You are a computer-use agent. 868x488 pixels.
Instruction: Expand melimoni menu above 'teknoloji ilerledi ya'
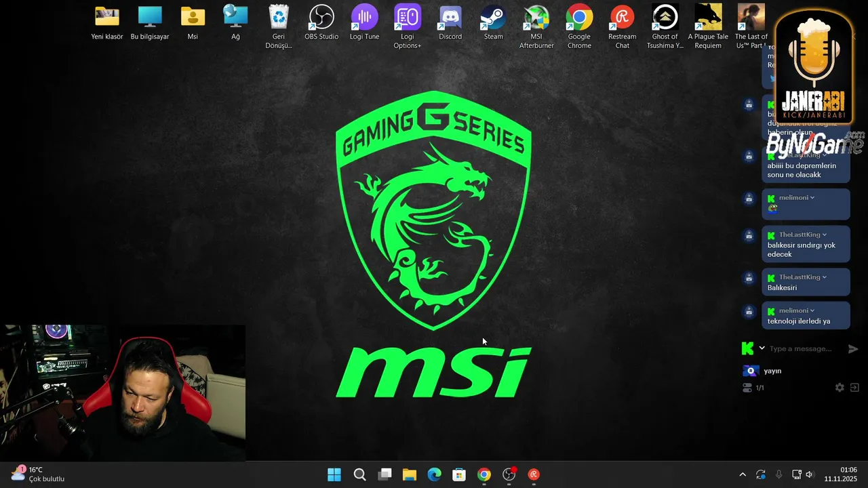pos(812,311)
